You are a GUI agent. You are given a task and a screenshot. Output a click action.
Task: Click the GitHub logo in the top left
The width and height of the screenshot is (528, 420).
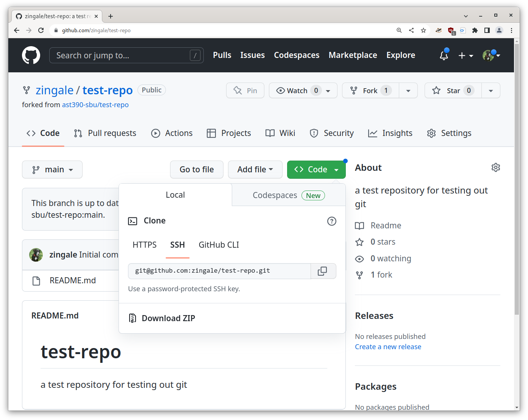[31, 55]
